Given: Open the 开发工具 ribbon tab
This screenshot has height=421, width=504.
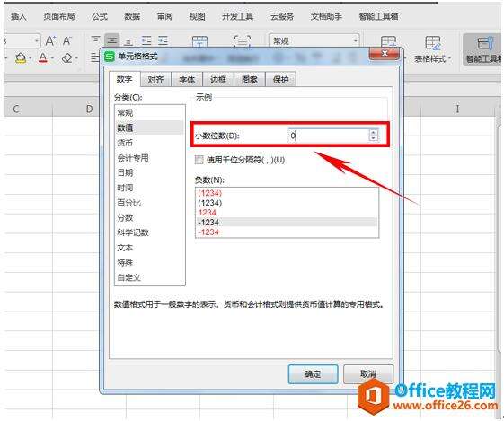Looking at the screenshot, I should [237, 16].
